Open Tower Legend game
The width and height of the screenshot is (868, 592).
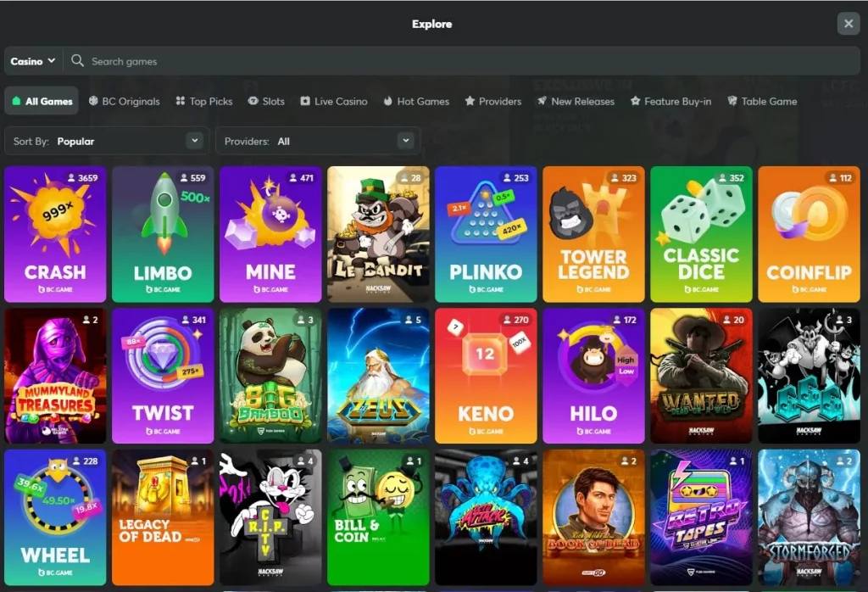(x=593, y=234)
